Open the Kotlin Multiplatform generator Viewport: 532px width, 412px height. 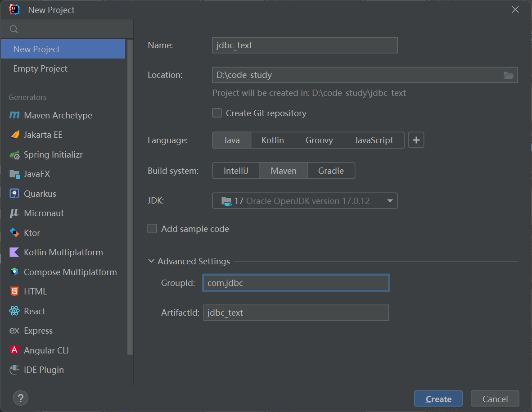(63, 252)
